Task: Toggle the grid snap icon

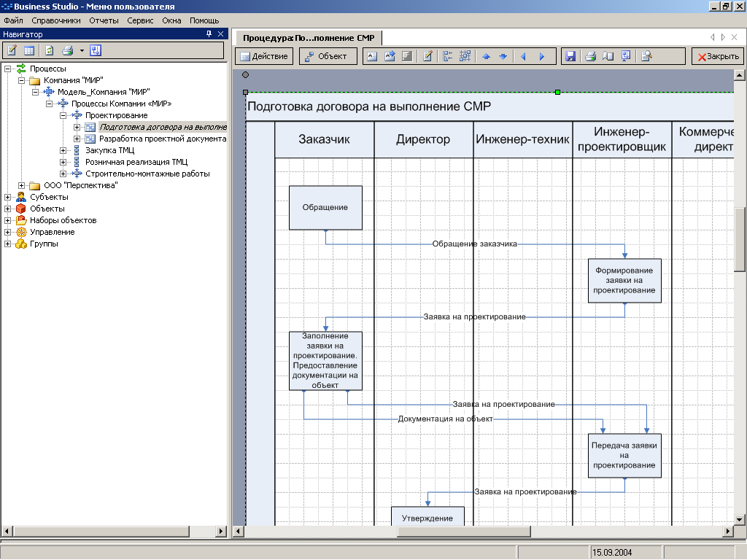Action: click(465, 56)
